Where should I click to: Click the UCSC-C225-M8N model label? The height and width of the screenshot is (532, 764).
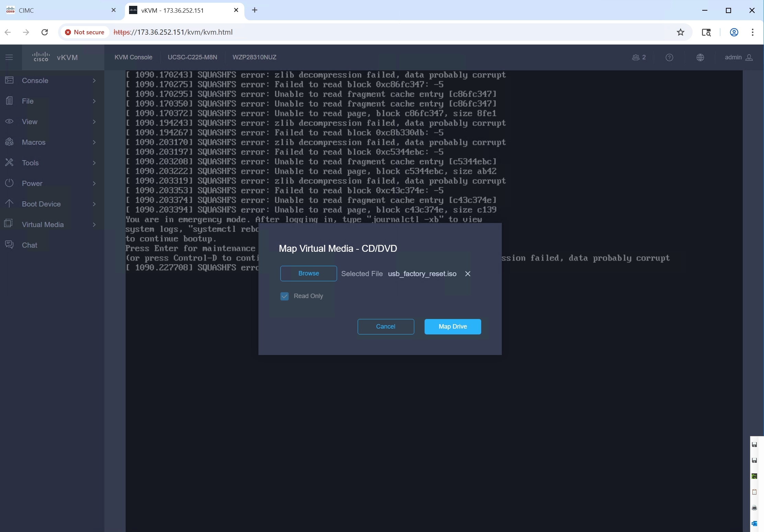[193, 57]
